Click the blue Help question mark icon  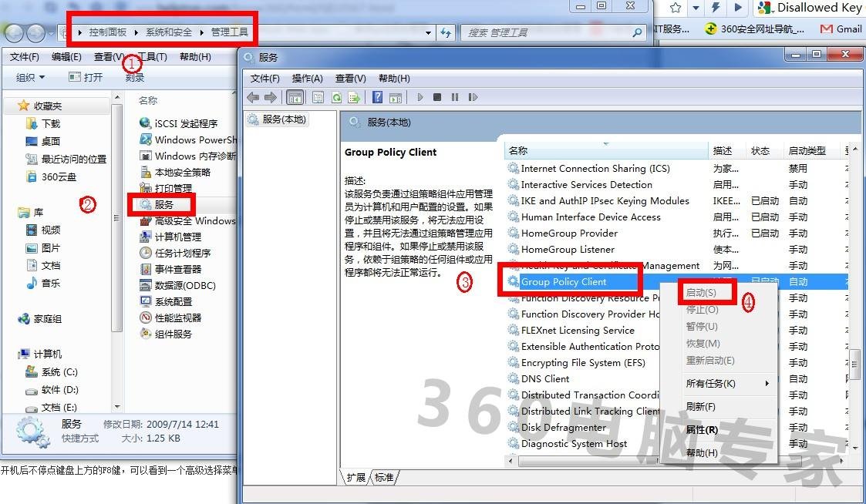[x=376, y=97]
